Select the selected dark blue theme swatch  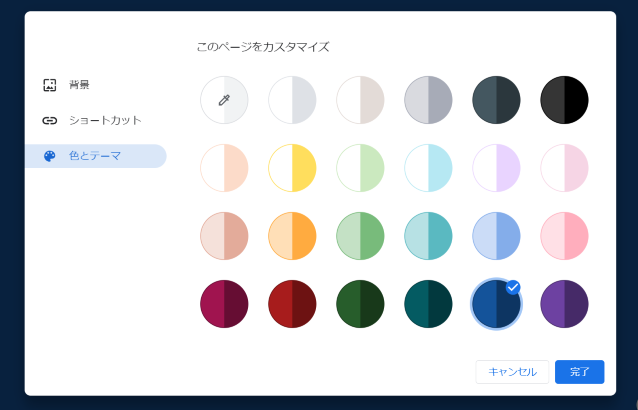tap(496, 304)
